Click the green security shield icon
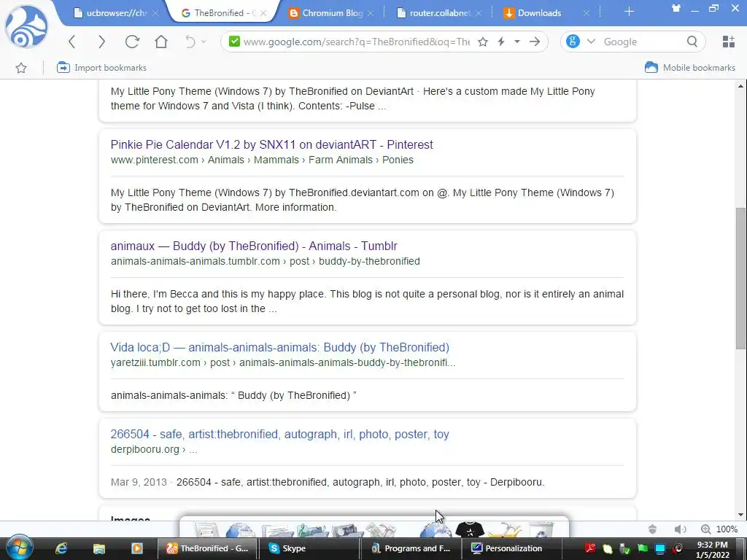The width and height of the screenshot is (747, 560). pos(234,42)
